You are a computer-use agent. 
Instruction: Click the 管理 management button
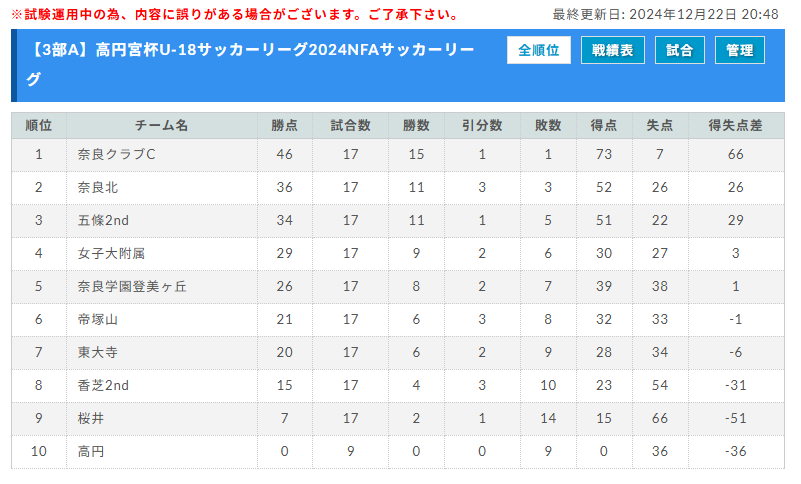740,50
